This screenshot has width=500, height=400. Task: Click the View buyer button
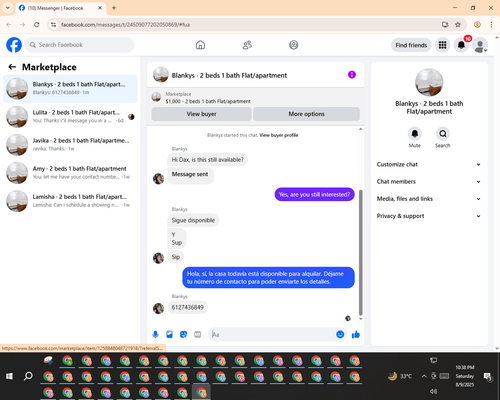(201, 114)
